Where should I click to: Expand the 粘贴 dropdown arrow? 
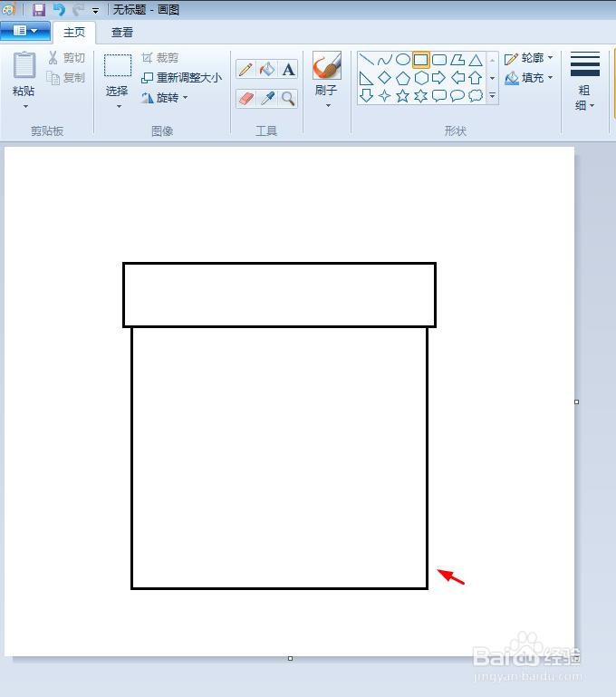(25, 106)
